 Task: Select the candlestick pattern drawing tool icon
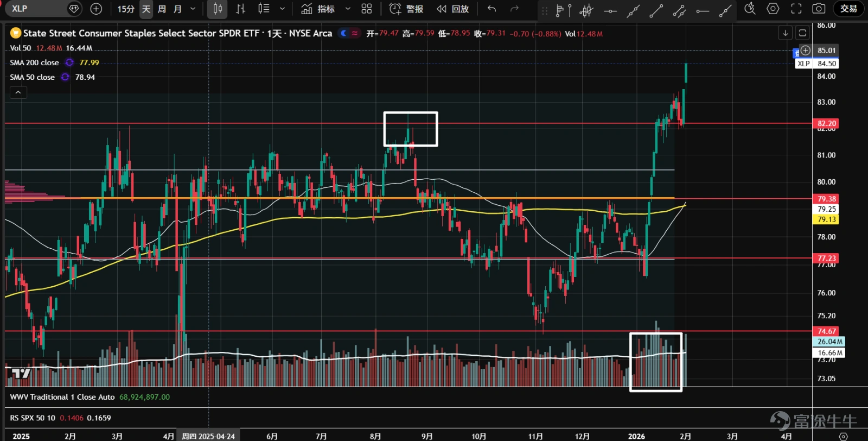pyautogui.click(x=586, y=10)
